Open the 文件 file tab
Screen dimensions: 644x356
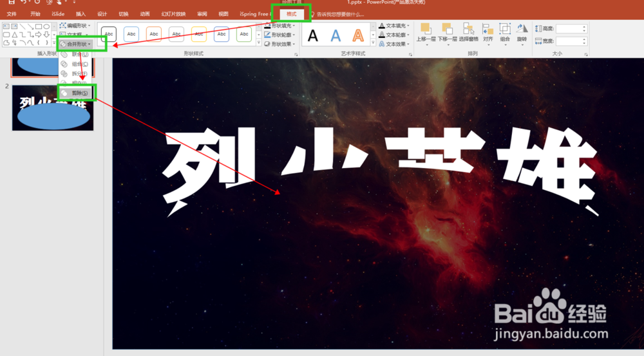point(12,14)
